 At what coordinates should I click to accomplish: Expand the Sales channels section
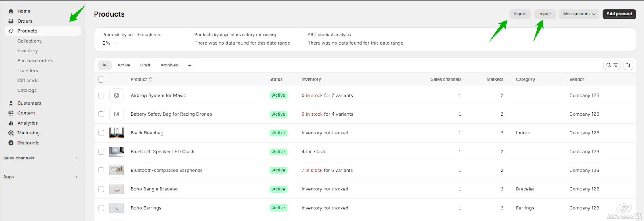[76, 158]
